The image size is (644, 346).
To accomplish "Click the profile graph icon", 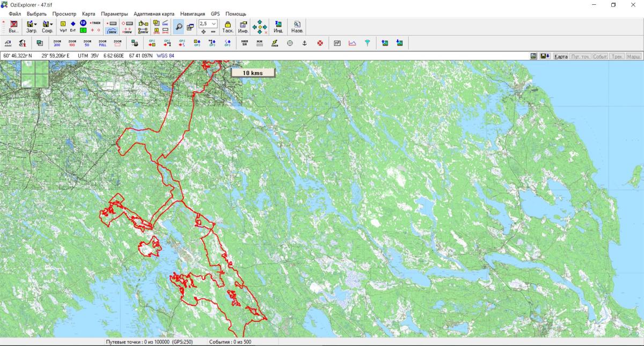I will click(x=352, y=43).
